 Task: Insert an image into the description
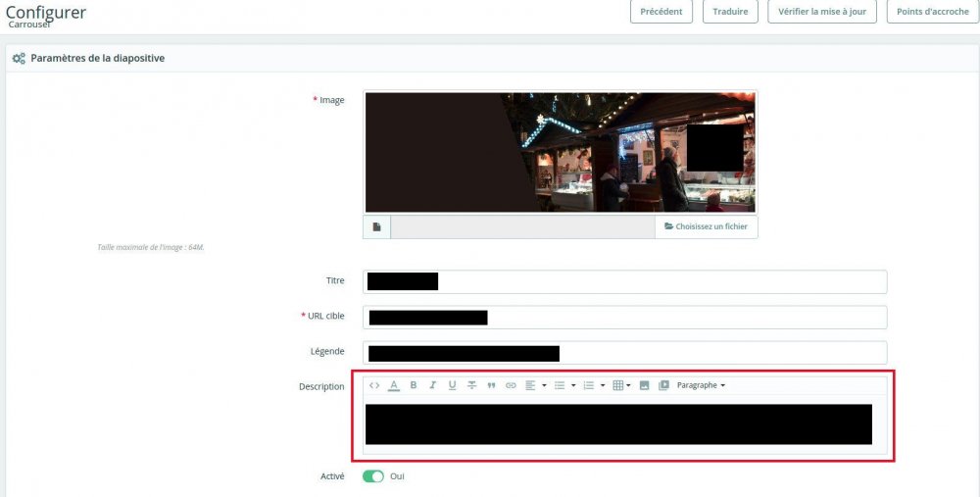645,385
